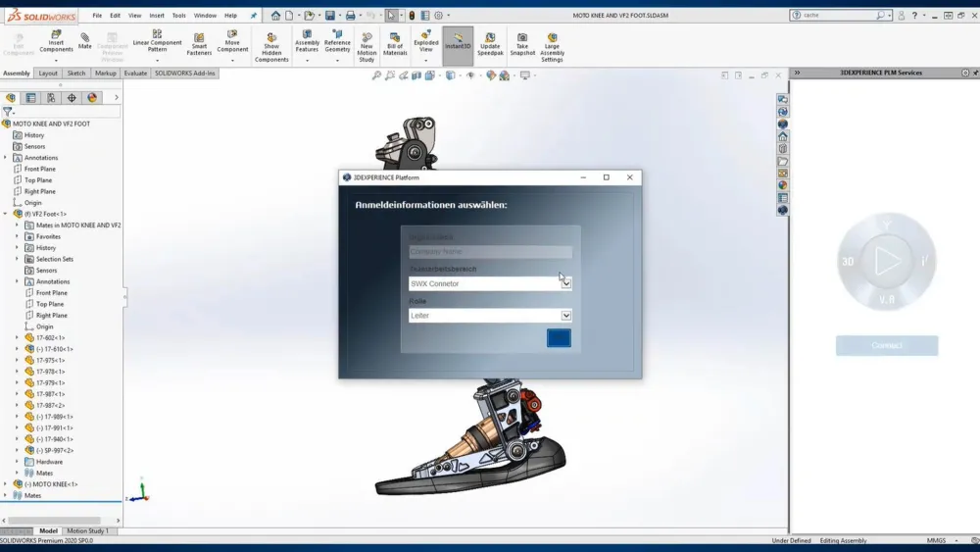
Task: Expand more manager tabs chevron
Action: [117, 97]
